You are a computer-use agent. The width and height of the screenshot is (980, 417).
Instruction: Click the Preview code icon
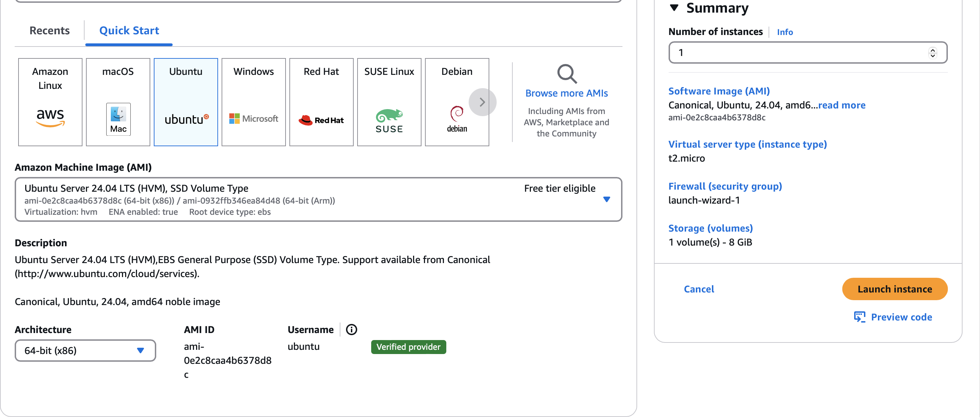click(x=859, y=317)
